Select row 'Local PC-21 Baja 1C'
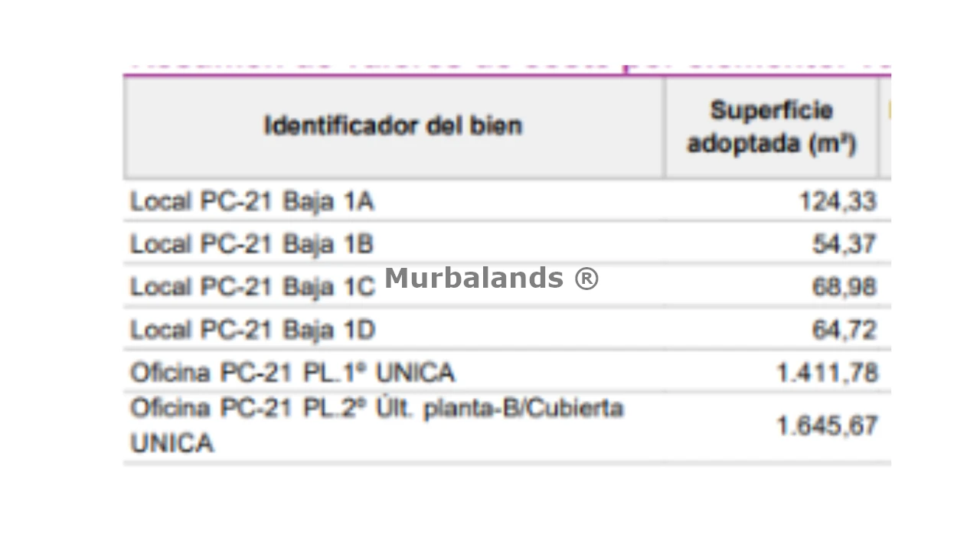 pyautogui.click(x=507, y=286)
